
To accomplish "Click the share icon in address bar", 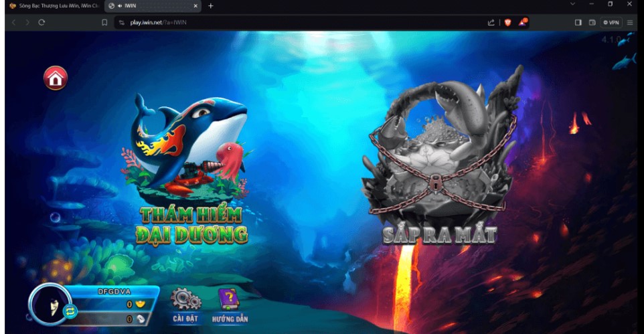I will [x=491, y=22].
